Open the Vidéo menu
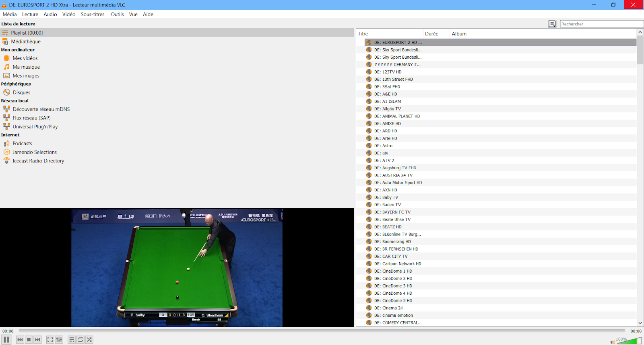The image size is (644, 345). point(69,14)
